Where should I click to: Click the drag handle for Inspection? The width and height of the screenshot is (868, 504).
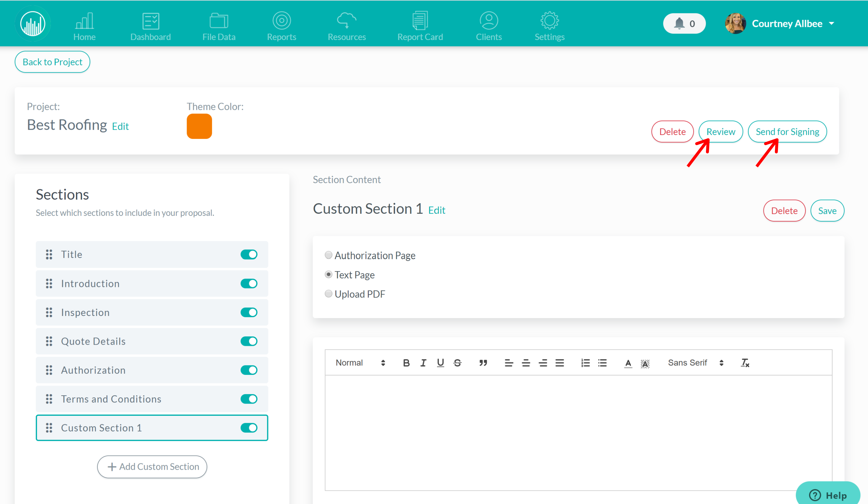[49, 312]
